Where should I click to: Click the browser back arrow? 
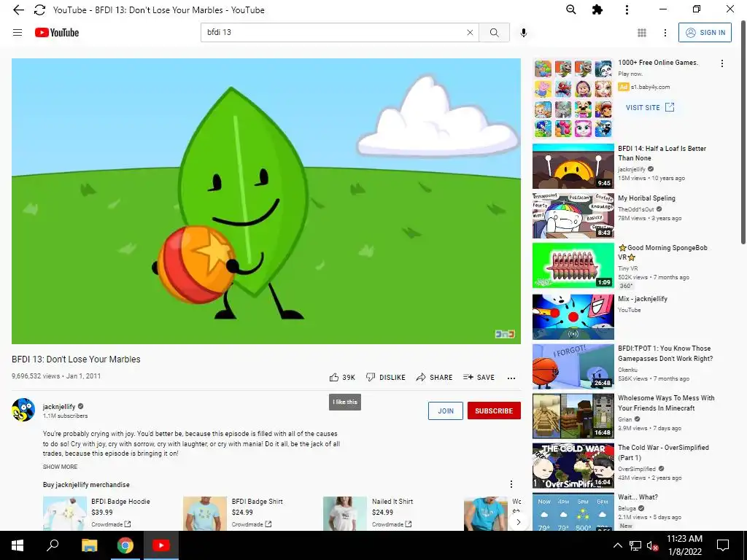pos(18,9)
